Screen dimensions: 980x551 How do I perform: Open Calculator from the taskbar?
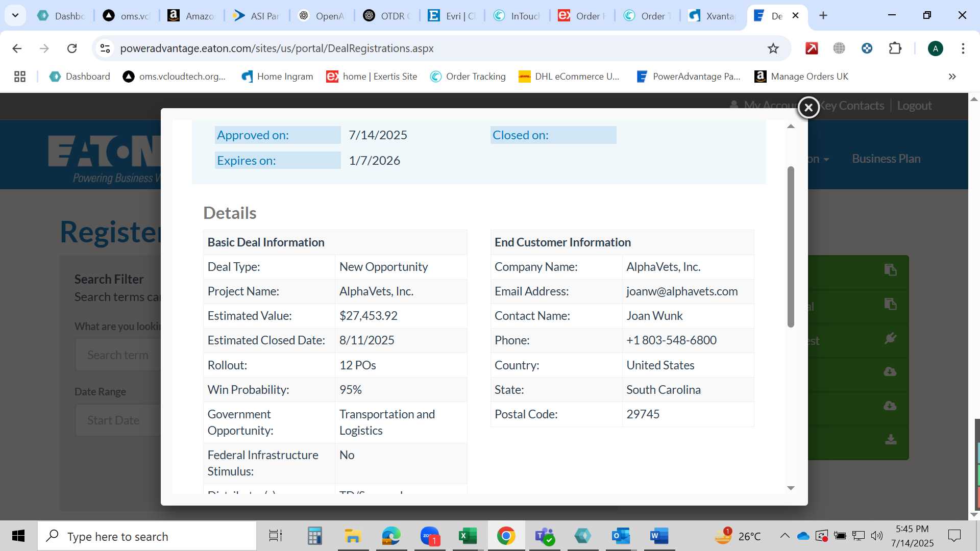coord(314,536)
